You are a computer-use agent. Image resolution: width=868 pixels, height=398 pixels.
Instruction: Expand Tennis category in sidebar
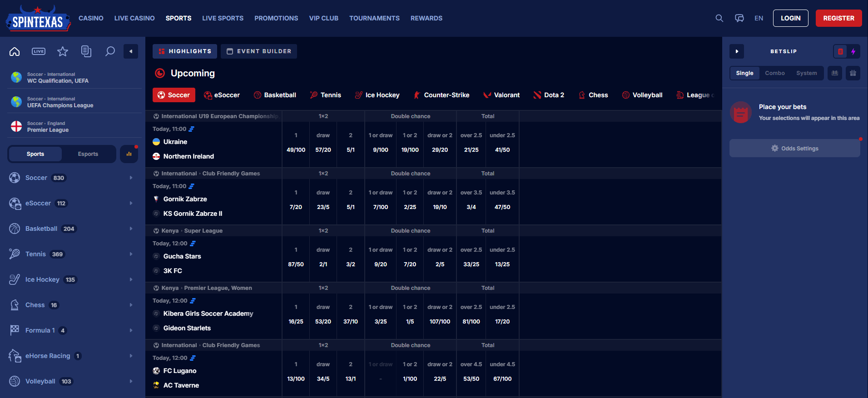tap(73, 254)
